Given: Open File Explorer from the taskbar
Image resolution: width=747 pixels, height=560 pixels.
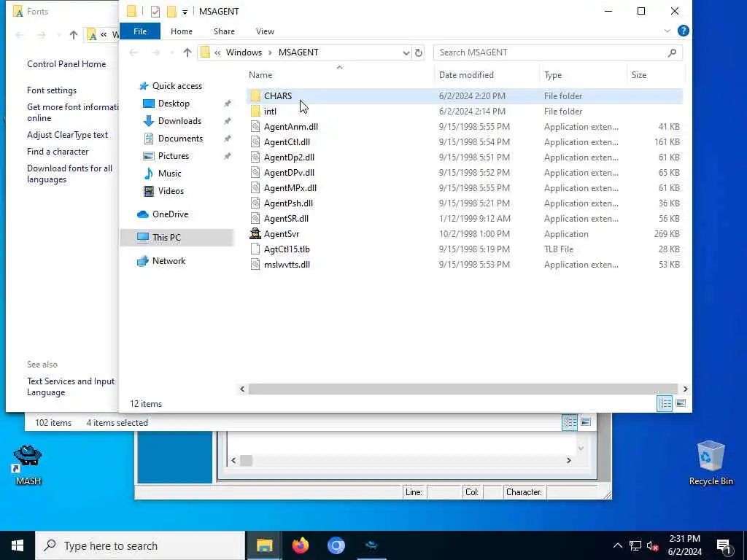Looking at the screenshot, I should point(264,545).
